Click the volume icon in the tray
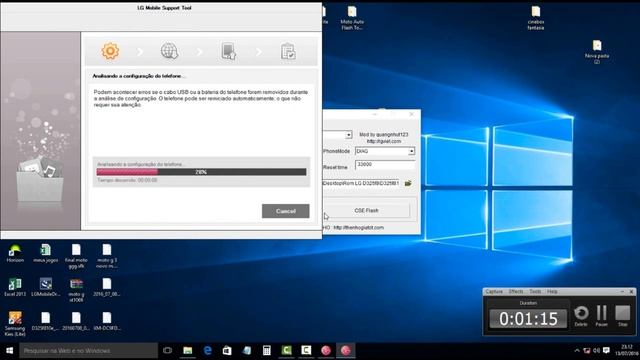The width and height of the screenshot is (640, 360). (596, 351)
